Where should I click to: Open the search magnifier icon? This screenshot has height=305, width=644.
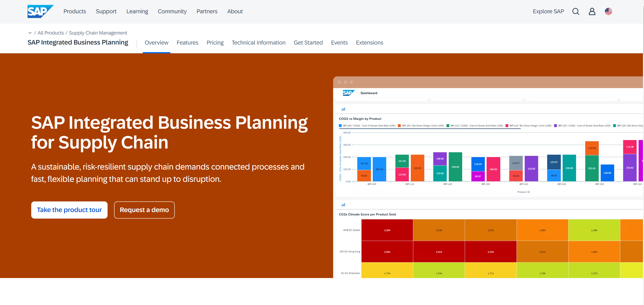click(x=575, y=11)
